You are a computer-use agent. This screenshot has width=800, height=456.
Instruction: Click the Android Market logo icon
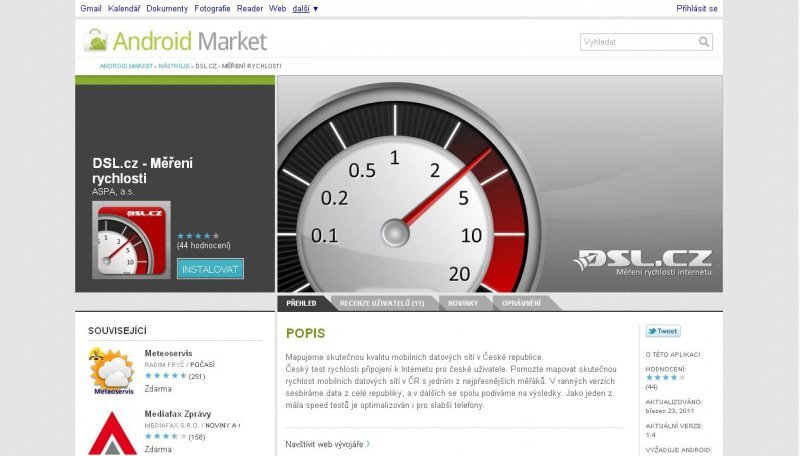96,41
